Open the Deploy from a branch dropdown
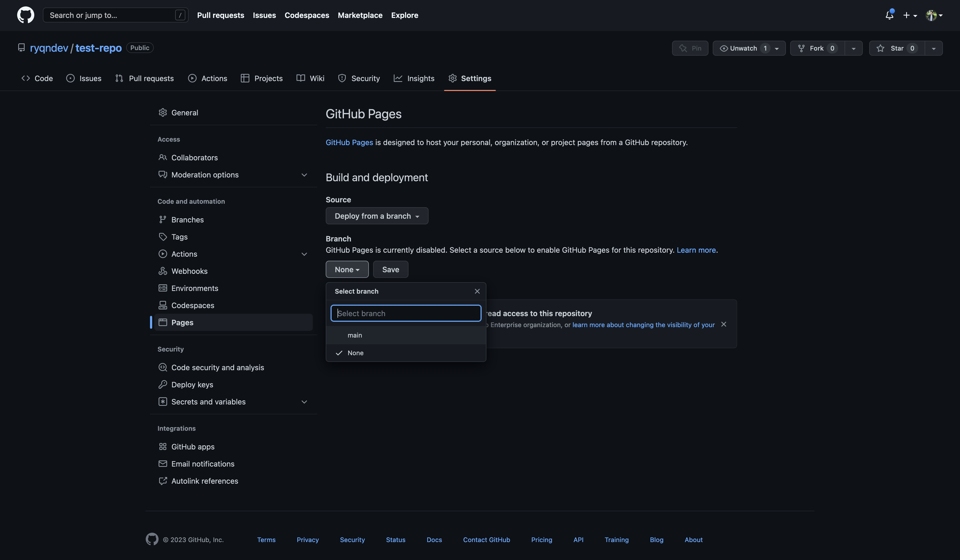960x560 pixels. [x=377, y=216]
